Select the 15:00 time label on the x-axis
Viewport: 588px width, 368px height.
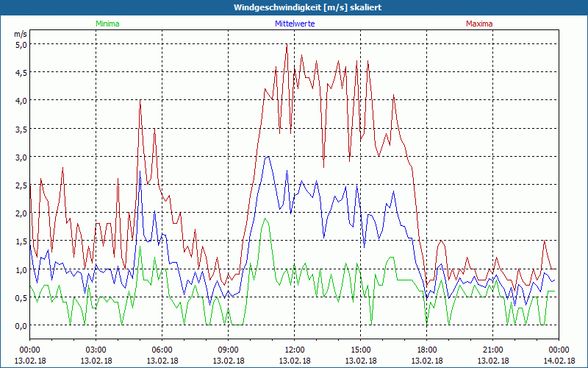pos(360,350)
